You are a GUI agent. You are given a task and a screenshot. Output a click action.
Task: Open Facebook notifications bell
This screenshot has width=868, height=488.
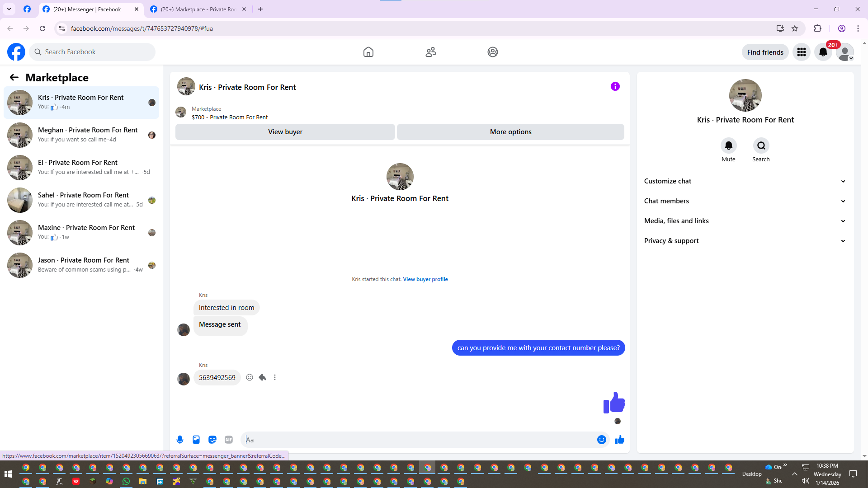pos(823,52)
